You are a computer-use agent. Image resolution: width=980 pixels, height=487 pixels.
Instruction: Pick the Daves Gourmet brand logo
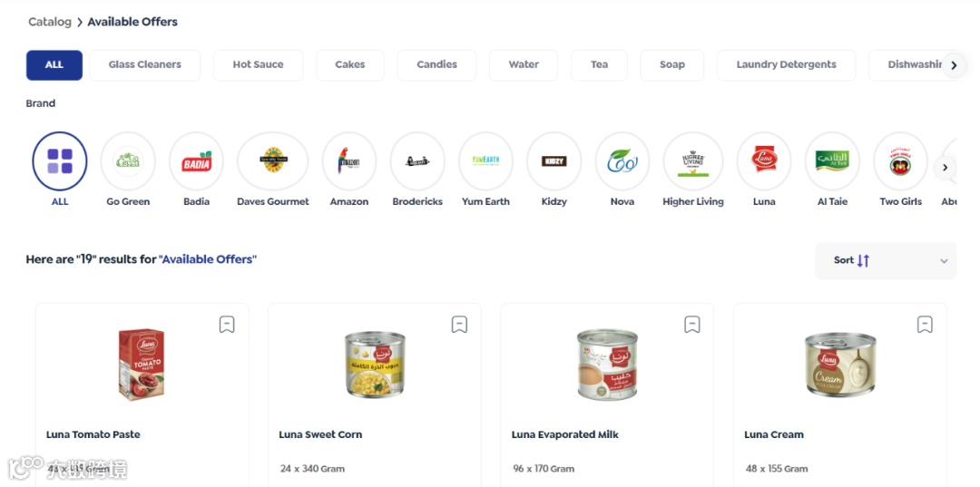[273, 161]
